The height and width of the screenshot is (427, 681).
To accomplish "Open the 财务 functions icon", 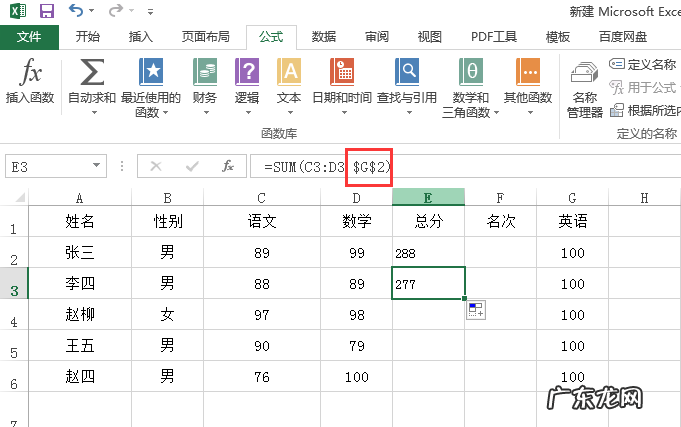I will [205, 72].
